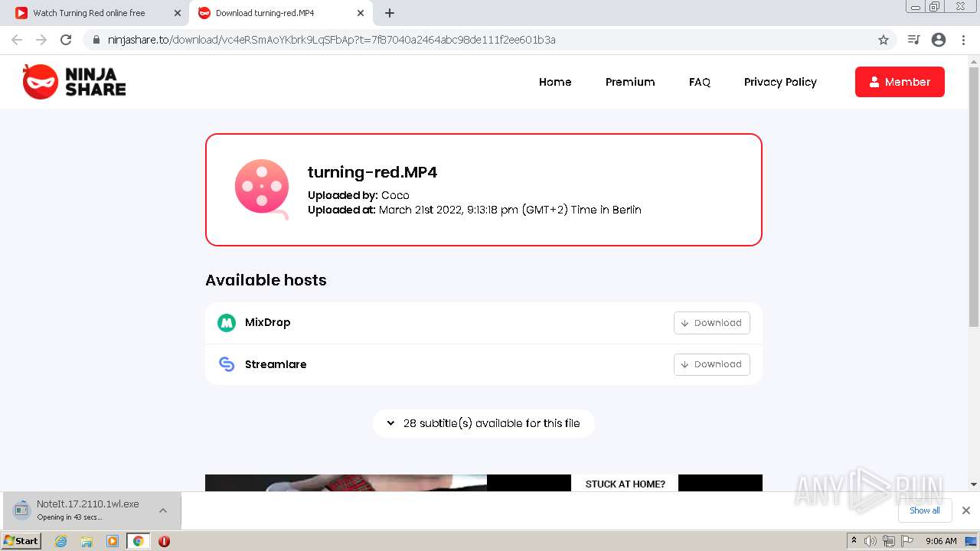Viewport: 980px width, 551px height.
Task: Open the media player taskbar icon
Action: tap(113, 541)
